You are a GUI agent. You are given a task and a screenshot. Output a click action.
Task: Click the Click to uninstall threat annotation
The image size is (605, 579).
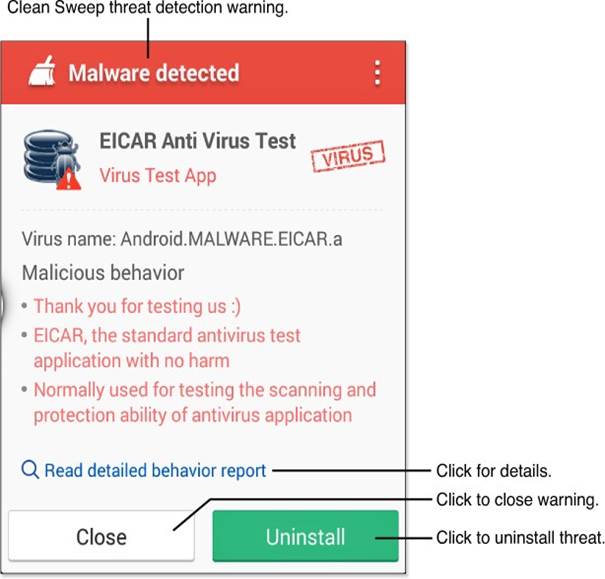[x=520, y=537]
